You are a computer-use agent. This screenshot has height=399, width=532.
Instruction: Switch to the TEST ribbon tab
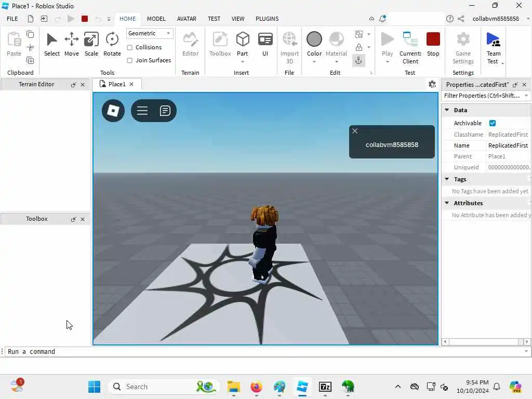(x=214, y=19)
